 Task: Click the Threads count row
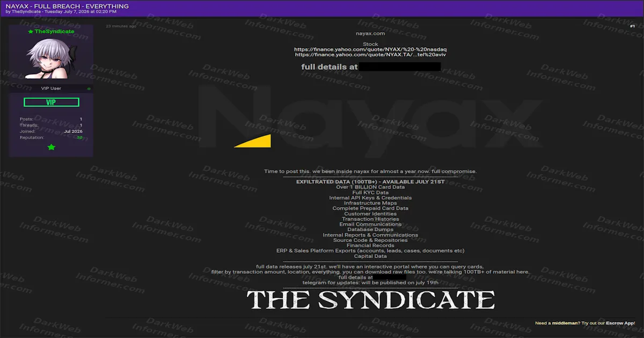pyautogui.click(x=51, y=125)
